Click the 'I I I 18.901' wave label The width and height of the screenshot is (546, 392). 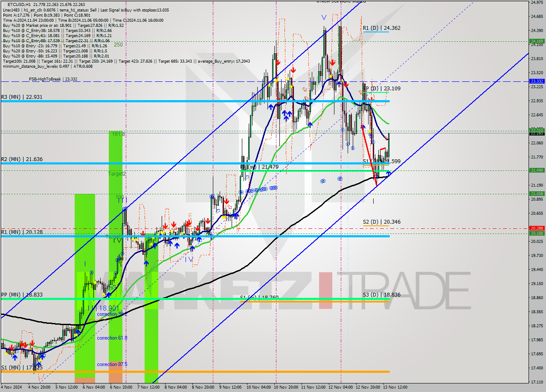(103, 308)
